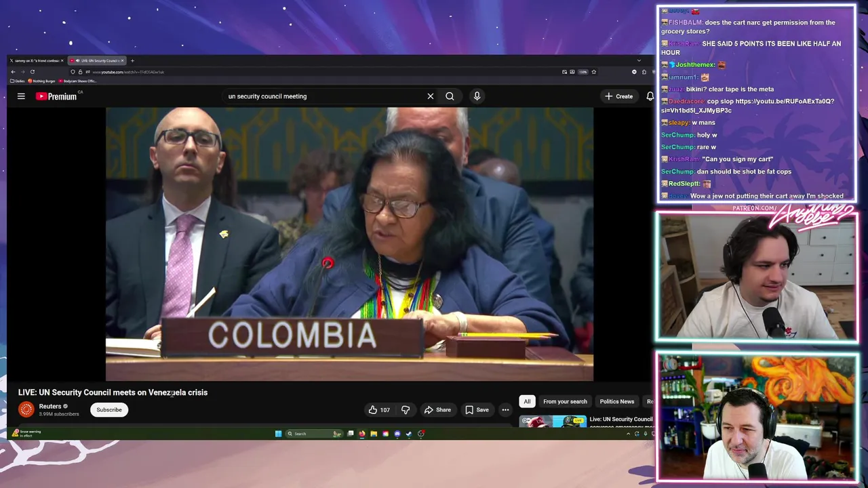
Task: Open more actions three-dot menu
Action: click(x=505, y=409)
